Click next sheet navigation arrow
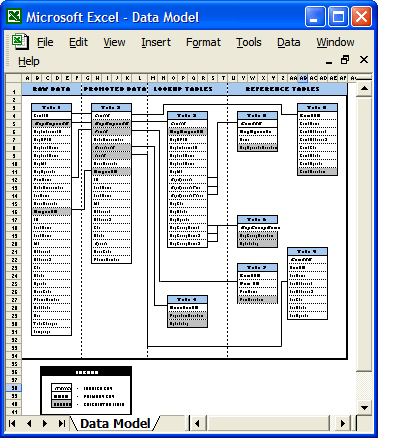The width and height of the screenshot is (400, 438). tap(45, 423)
